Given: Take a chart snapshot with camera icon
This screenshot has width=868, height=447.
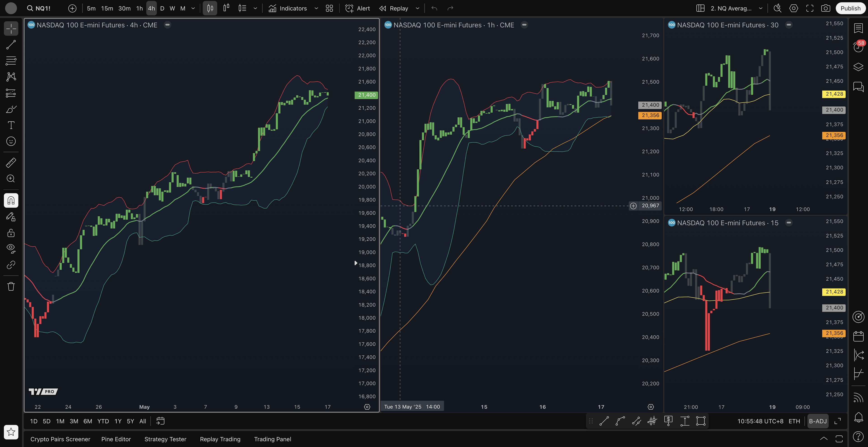Looking at the screenshot, I should tap(826, 8).
